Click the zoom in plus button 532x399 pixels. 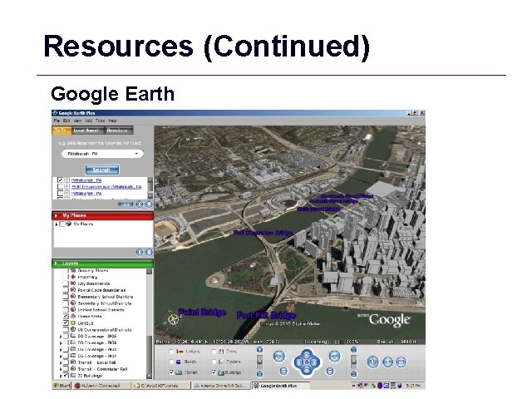point(259,350)
